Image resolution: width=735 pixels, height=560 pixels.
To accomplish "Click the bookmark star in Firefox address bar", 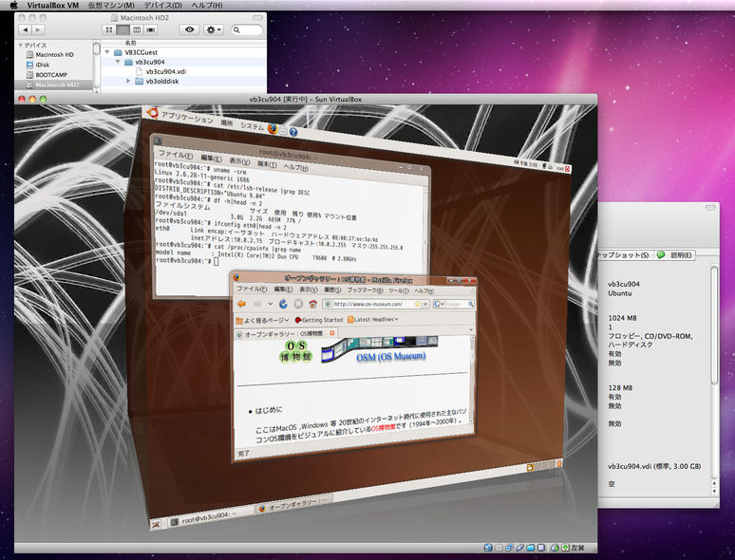I will (417, 304).
